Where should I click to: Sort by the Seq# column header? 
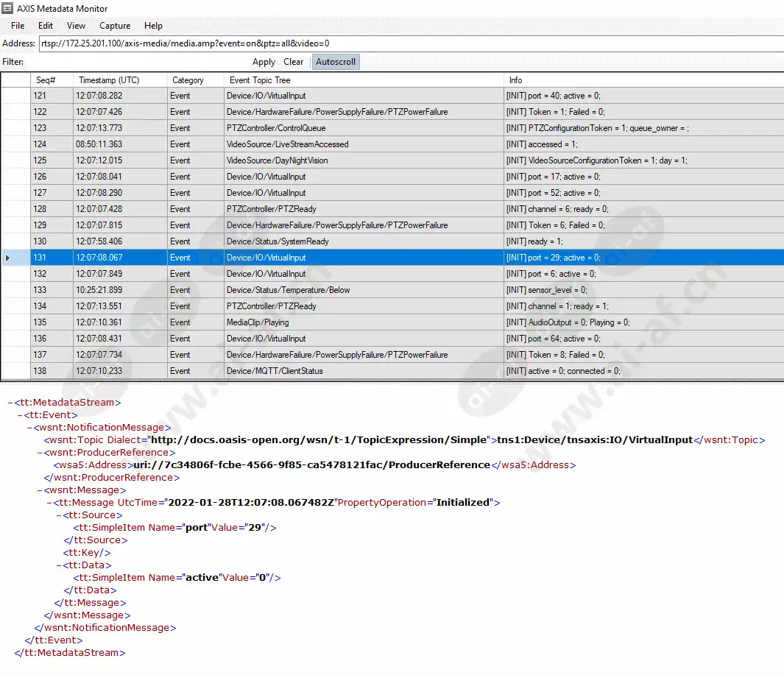(x=52, y=80)
